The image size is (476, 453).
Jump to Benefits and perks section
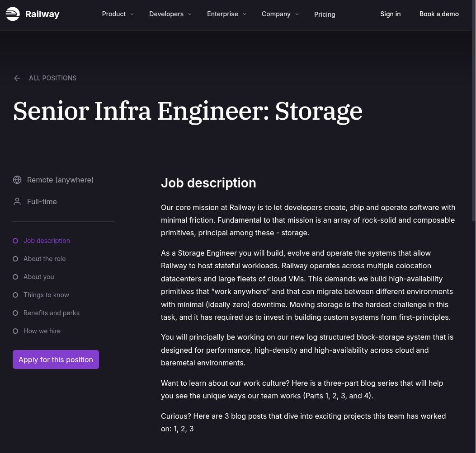tap(52, 313)
